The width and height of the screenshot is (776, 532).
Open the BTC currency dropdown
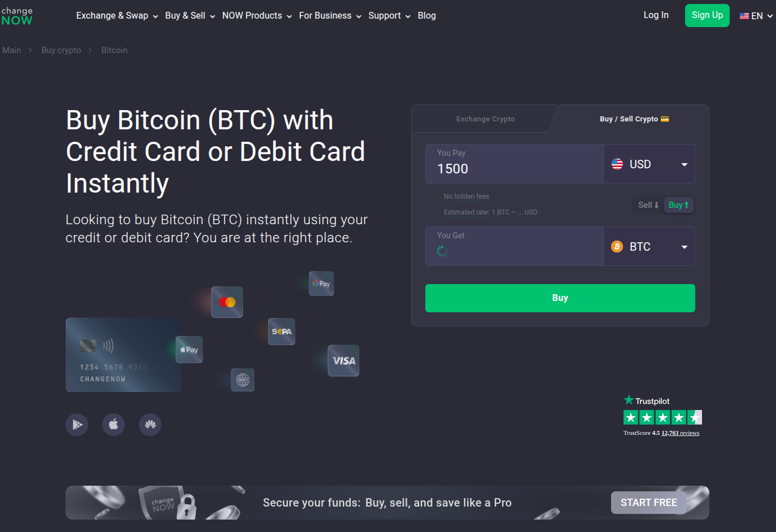(x=649, y=247)
